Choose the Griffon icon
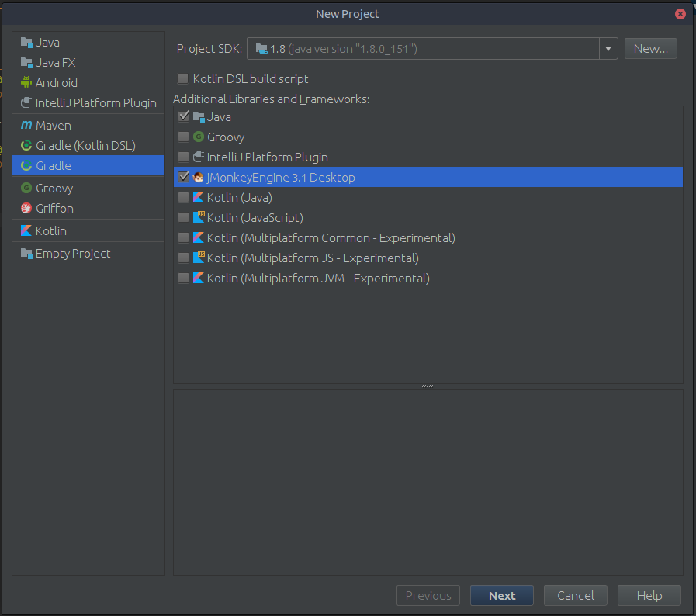This screenshot has width=696, height=616. tap(26, 208)
